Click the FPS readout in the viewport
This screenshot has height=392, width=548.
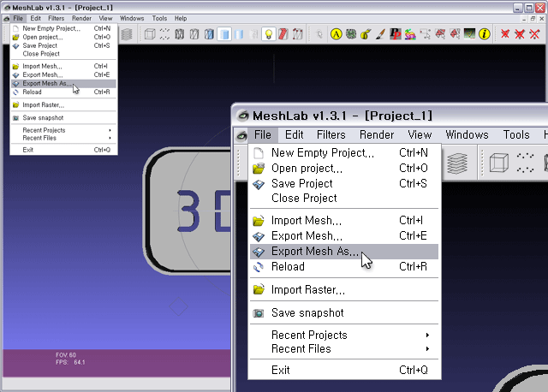tap(70, 362)
